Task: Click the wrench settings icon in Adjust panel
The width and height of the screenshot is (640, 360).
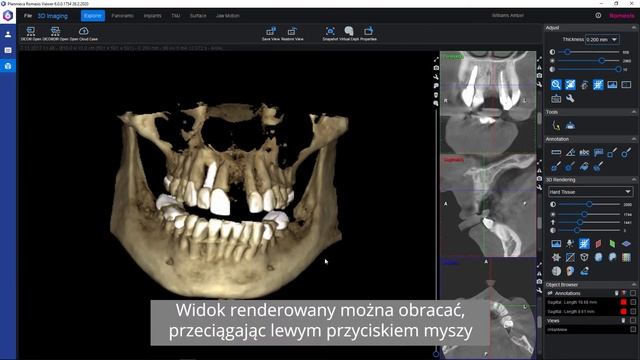Action: click(x=570, y=99)
